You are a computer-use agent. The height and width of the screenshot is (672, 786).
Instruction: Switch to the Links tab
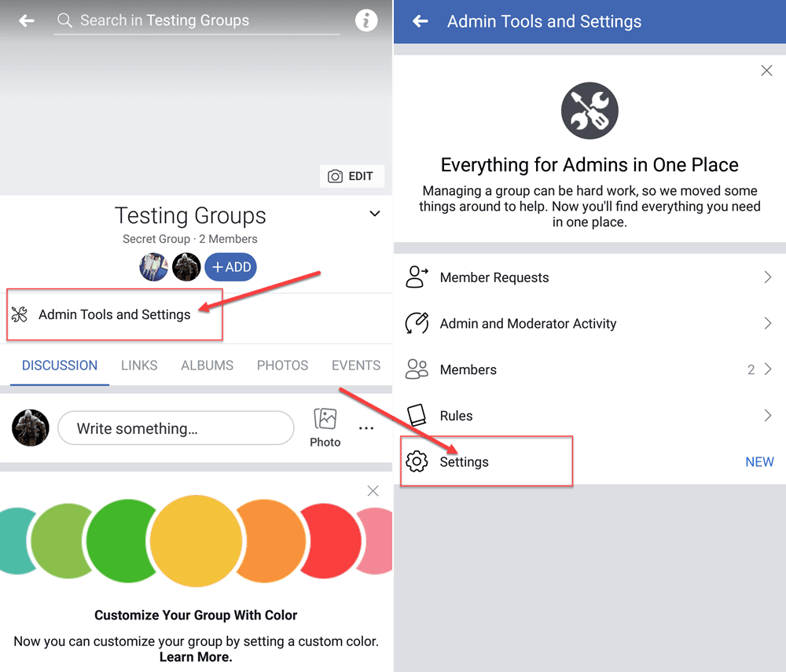pyautogui.click(x=139, y=365)
